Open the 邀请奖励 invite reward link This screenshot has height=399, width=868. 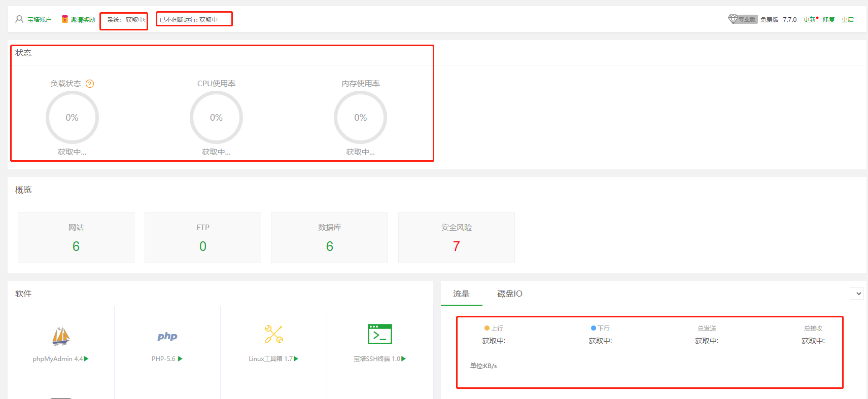pyautogui.click(x=83, y=20)
